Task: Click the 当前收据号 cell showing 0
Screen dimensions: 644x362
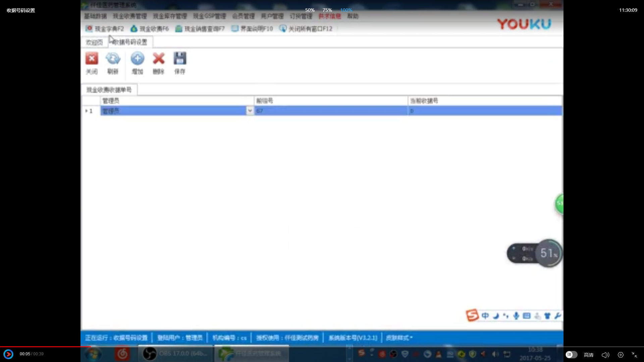Action: [485, 111]
